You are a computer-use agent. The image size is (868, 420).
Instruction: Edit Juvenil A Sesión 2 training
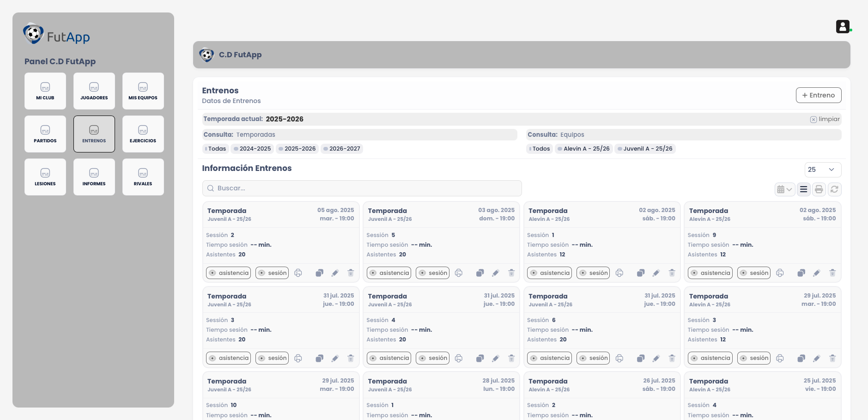coord(335,273)
